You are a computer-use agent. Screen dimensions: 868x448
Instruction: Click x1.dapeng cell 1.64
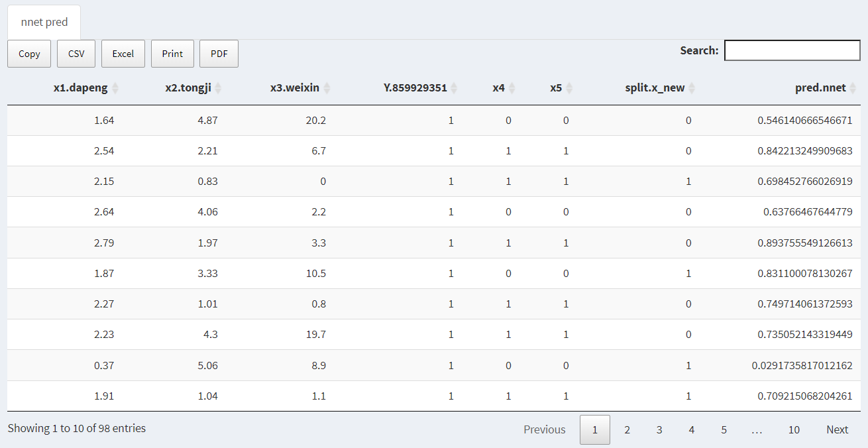click(104, 121)
